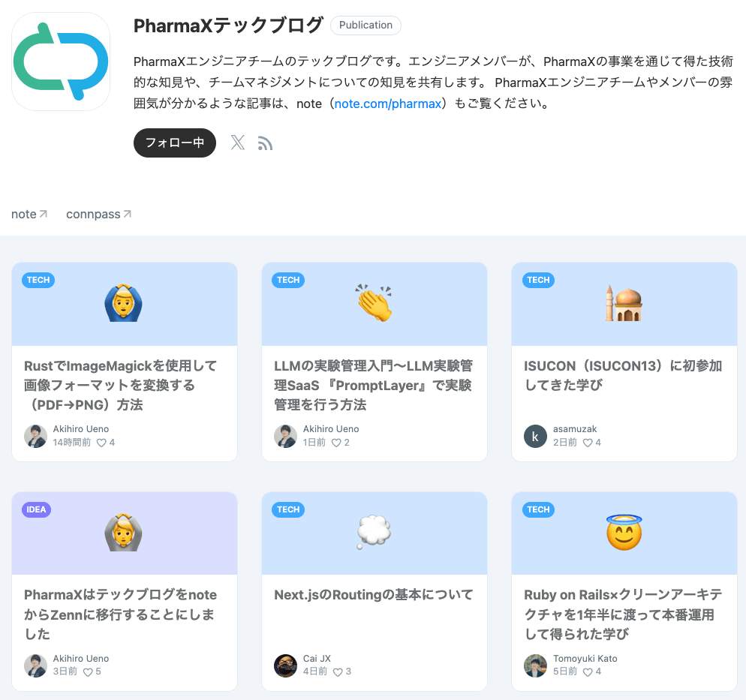Toggle the フォロー中 follow button

pos(175,143)
